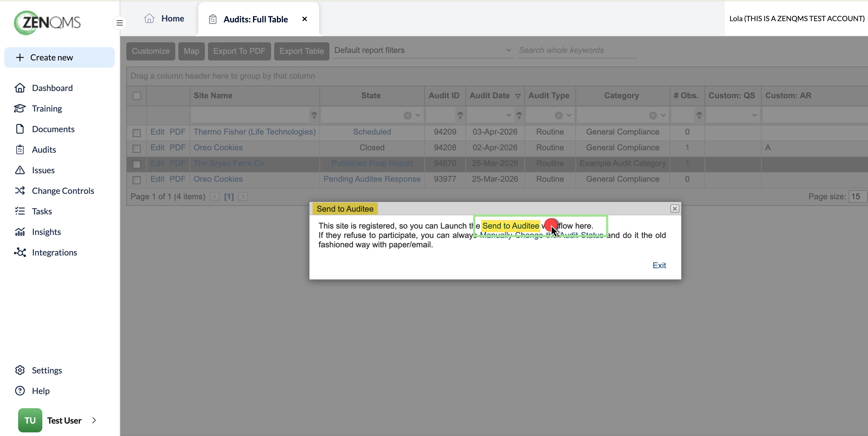Click the Change Controls shuffle icon
This screenshot has width=868, height=436.
tap(20, 190)
